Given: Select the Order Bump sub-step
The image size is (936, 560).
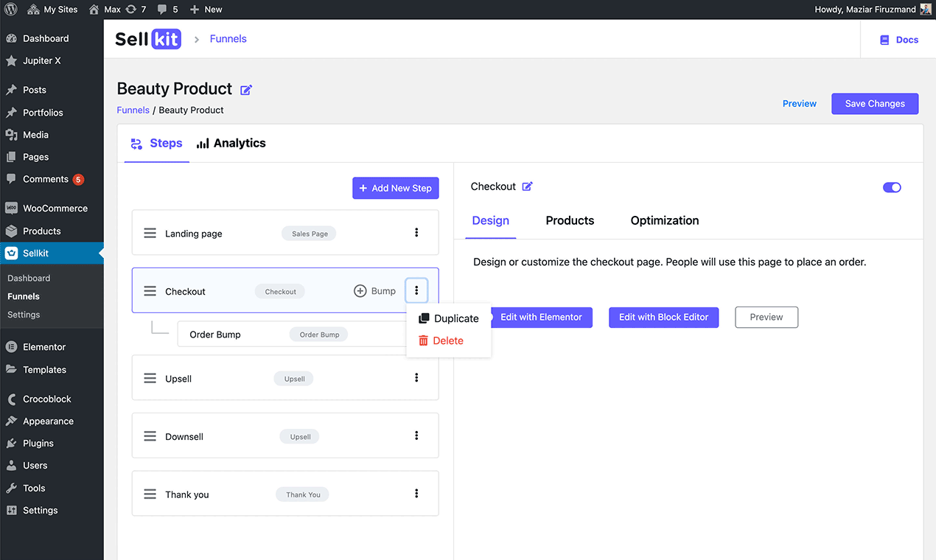Looking at the screenshot, I should [293, 335].
